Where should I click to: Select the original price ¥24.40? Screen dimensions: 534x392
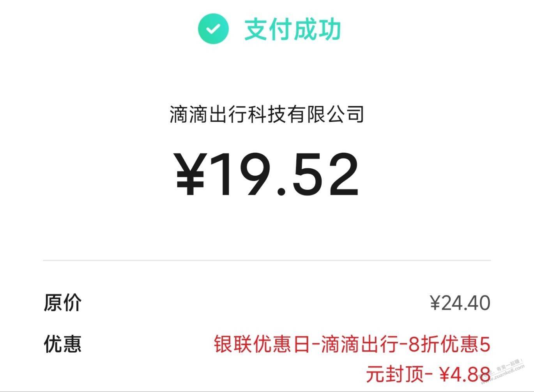point(460,303)
